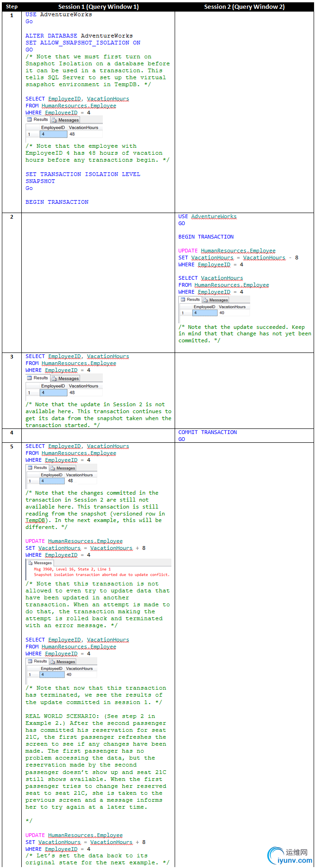Click VacationHours column header in step 1 grid
This screenshot has height=868, width=315.
point(83,127)
